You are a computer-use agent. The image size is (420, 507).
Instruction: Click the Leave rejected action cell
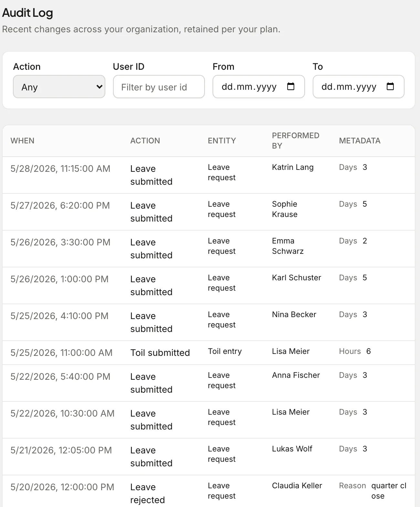click(148, 493)
